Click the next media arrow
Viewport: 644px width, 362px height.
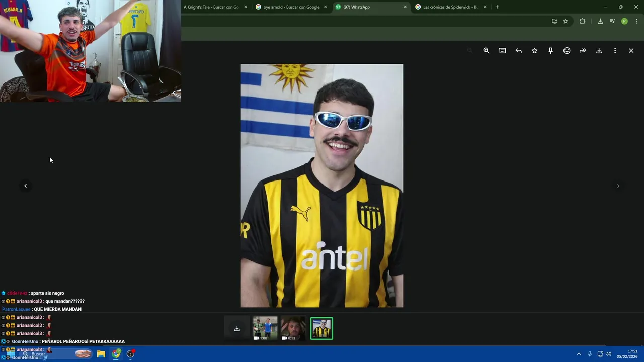coord(618,186)
